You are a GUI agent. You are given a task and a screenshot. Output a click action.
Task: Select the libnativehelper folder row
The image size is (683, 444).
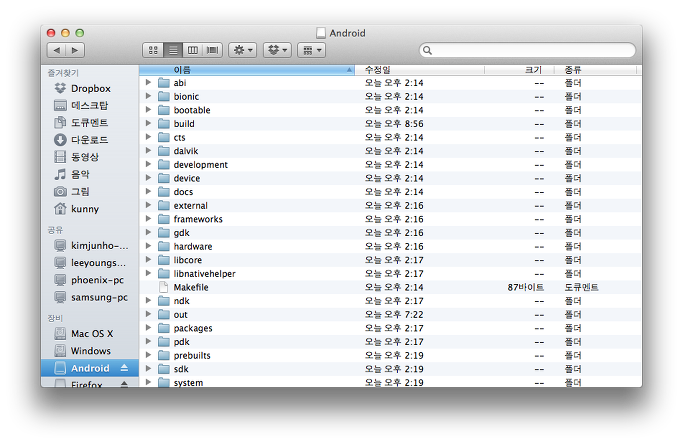(x=390, y=274)
